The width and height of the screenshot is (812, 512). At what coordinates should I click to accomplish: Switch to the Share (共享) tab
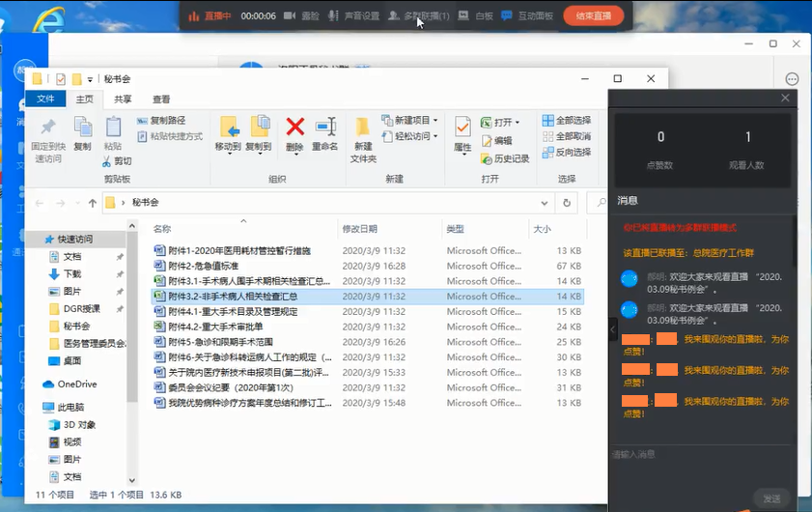(123, 99)
